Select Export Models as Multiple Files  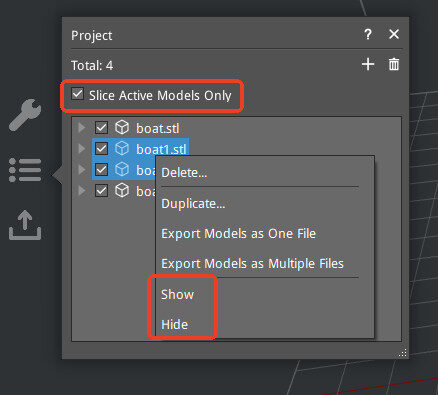coord(252,264)
